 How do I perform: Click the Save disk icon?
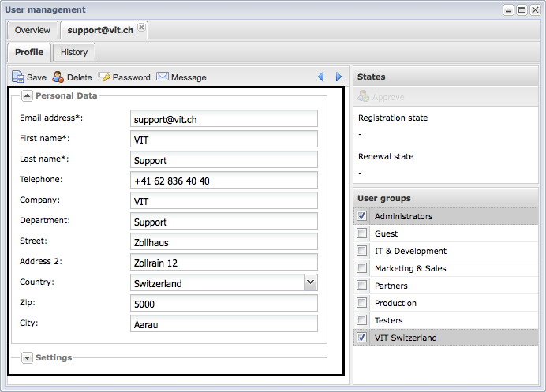coord(18,77)
